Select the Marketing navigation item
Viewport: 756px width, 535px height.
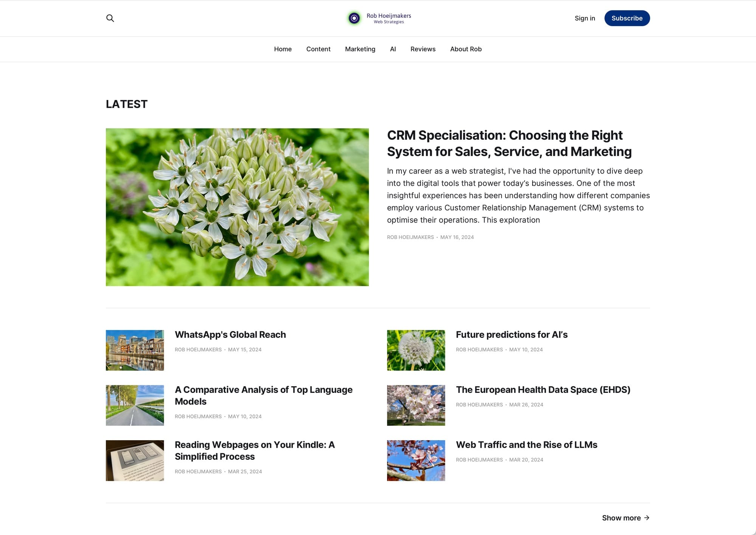[360, 49]
